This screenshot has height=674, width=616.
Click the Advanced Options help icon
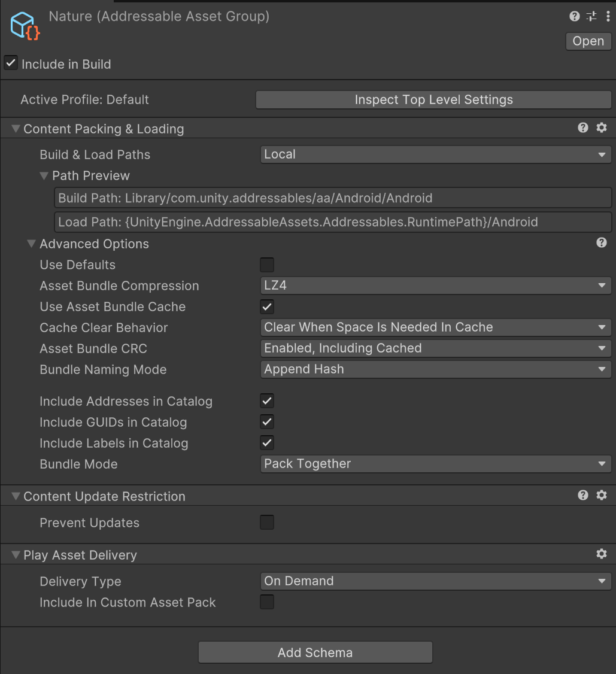(x=602, y=242)
